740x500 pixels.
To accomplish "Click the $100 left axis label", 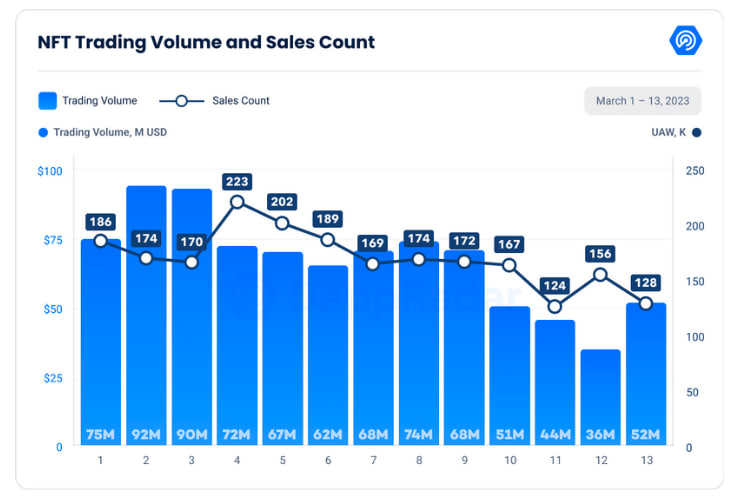I will 50,171.
